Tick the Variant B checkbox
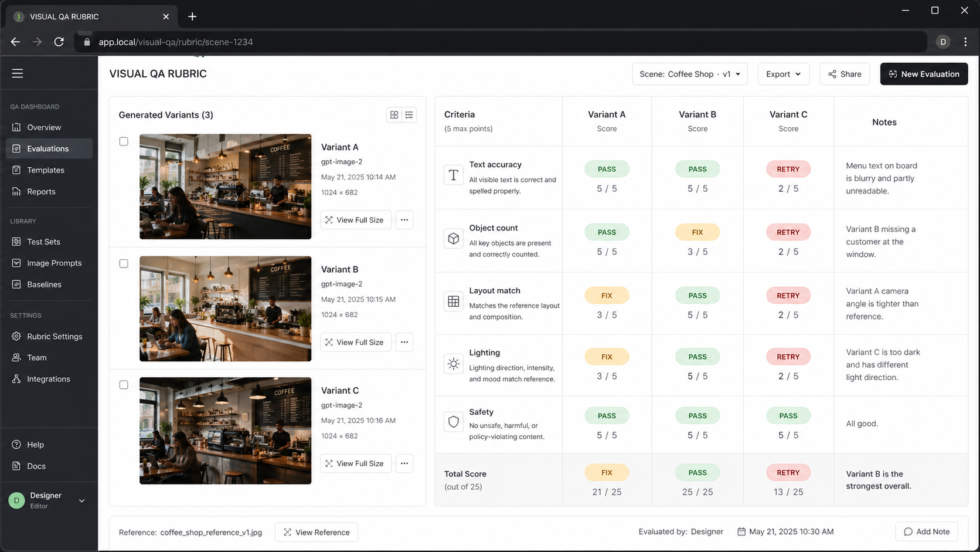The image size is (980, 552). [124, 263]
